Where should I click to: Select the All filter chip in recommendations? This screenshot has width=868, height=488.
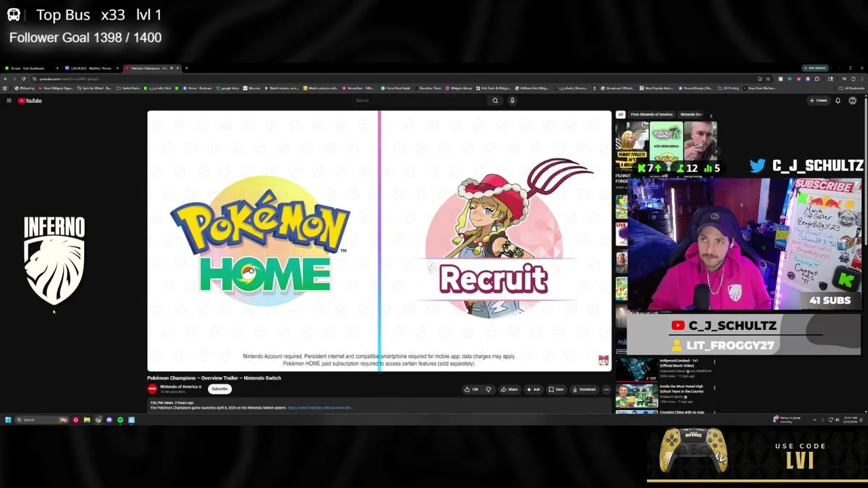pos(620,115)
